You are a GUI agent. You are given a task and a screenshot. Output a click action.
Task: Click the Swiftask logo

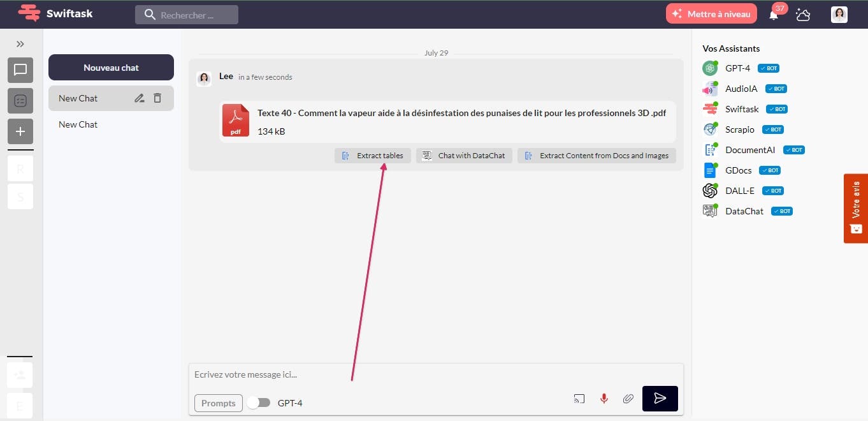(x=55, y=13)
